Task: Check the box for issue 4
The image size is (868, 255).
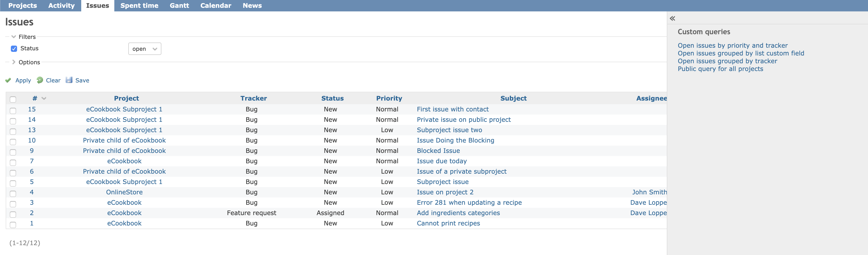Action: coord(13,194)
